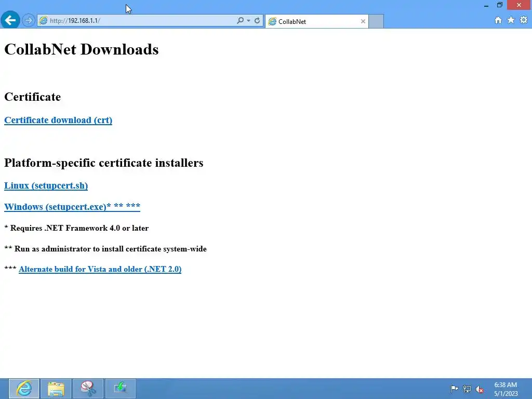Click the 'Platform-specific certificate installers' heading
532x399 pixels.
point(104,163)
